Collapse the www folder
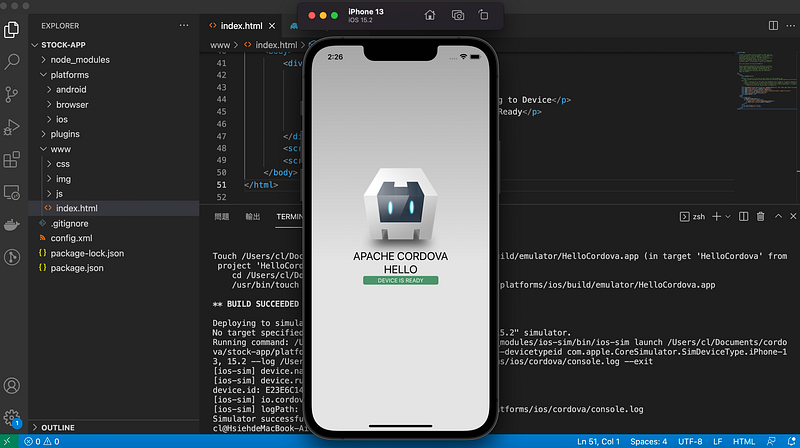Screen dimensions: 800x448 [114, 150]
